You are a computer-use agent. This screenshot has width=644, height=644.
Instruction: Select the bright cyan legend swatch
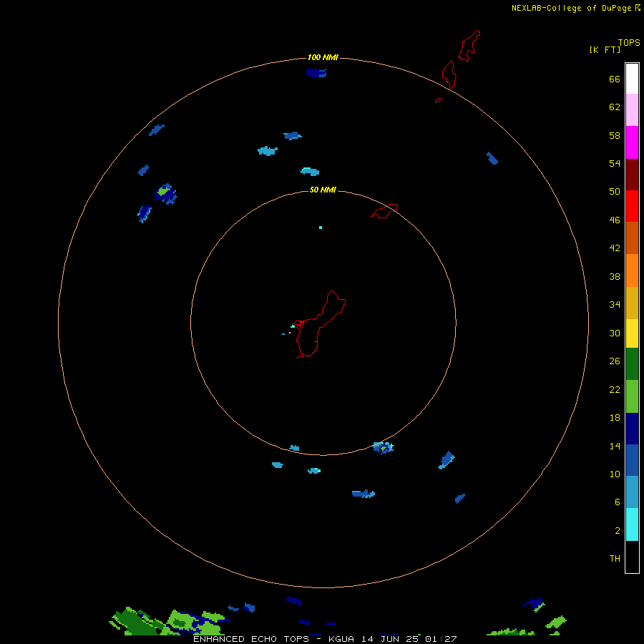(x=632, y=525)
